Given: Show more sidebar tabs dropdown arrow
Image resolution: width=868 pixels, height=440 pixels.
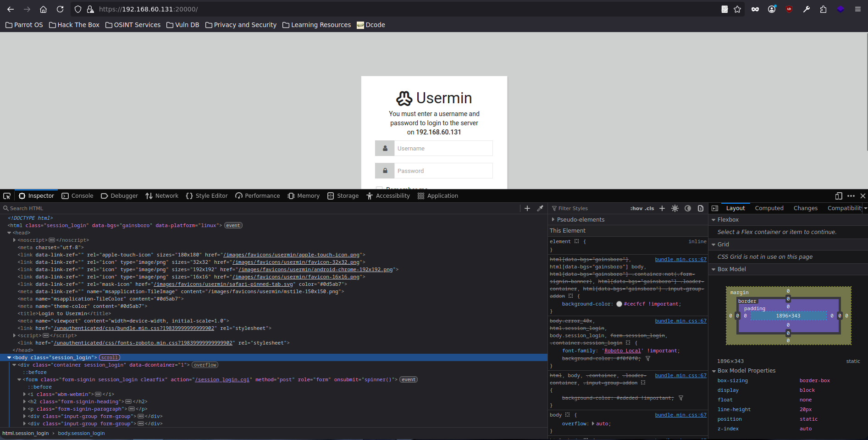Looking at the screenshot, I should pos(865,208).
